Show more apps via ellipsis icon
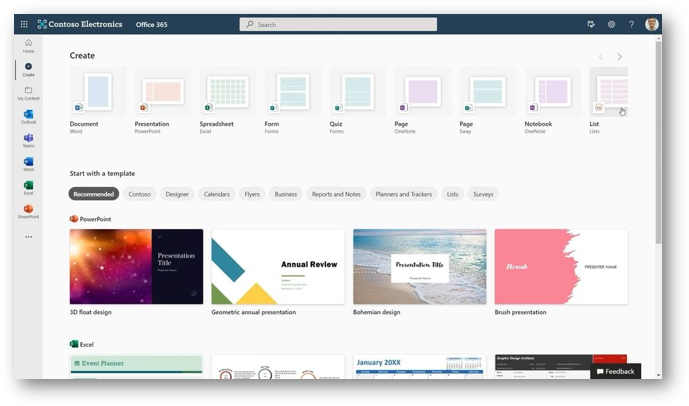The width and height of the screenshot is (689, 406). [x=29, y=237]
